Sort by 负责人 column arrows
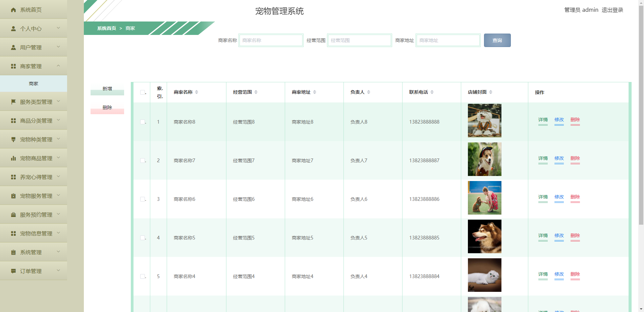The image size is (644, 312). (369, 92)
